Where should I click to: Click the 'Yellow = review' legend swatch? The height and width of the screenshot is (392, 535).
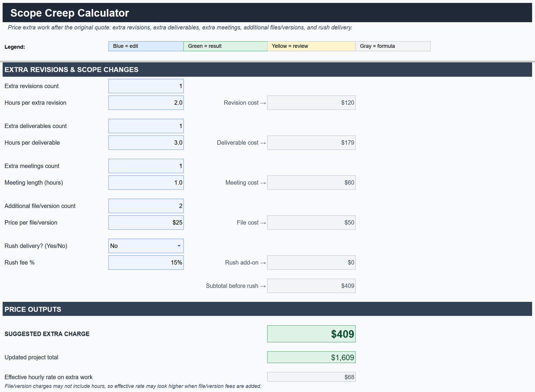coord(311,46)
